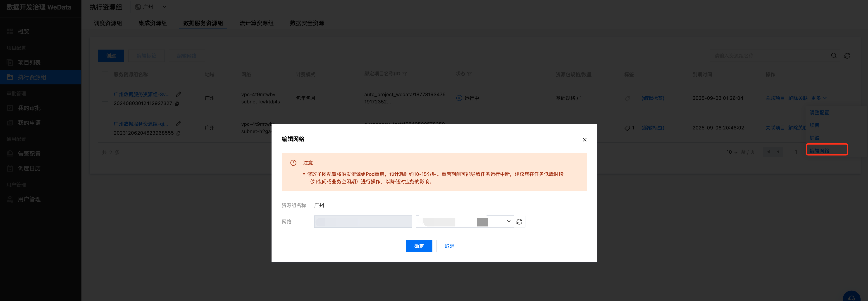
Task: Switch to 数据安全资源 tab
Action: (x=307, y=23)
